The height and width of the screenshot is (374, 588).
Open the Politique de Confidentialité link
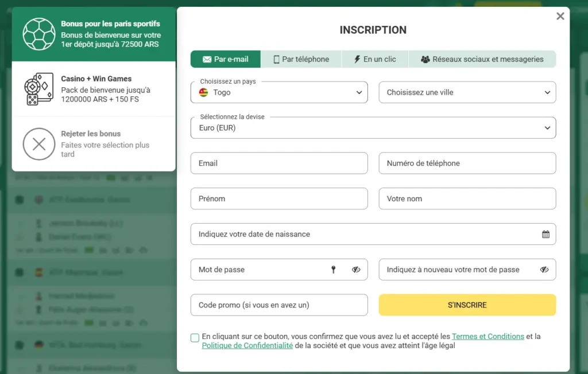pyautogui.click(x=247, y=345)
